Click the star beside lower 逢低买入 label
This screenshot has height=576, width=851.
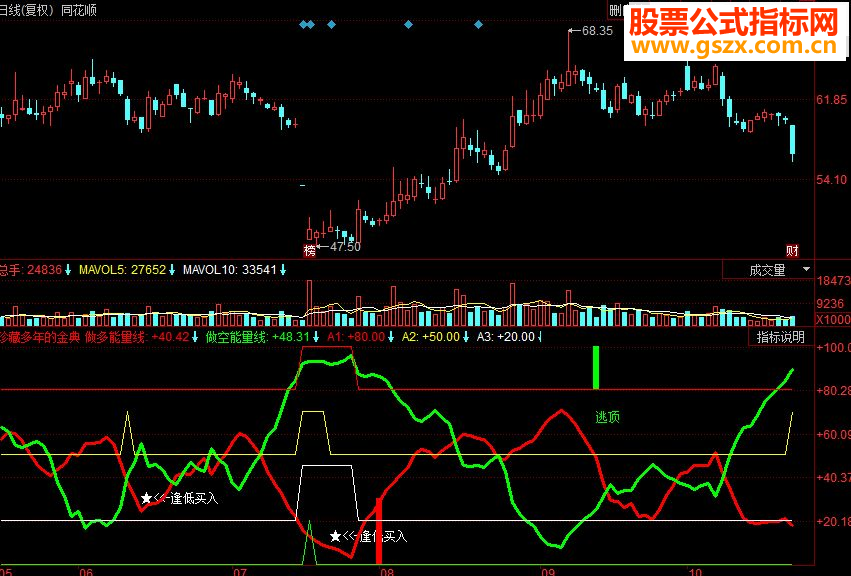coord(335,537)
